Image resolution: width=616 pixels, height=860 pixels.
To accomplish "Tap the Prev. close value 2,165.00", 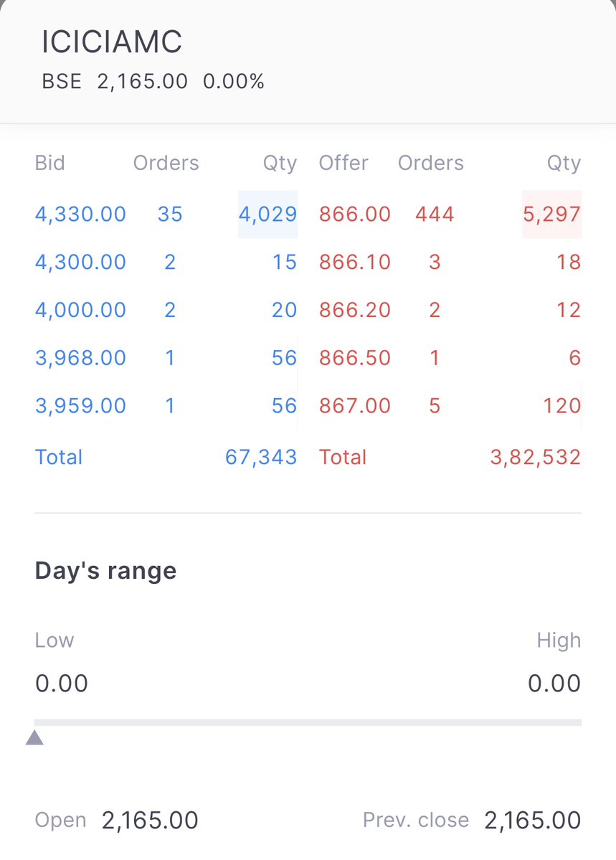I will tap(533, 821).
